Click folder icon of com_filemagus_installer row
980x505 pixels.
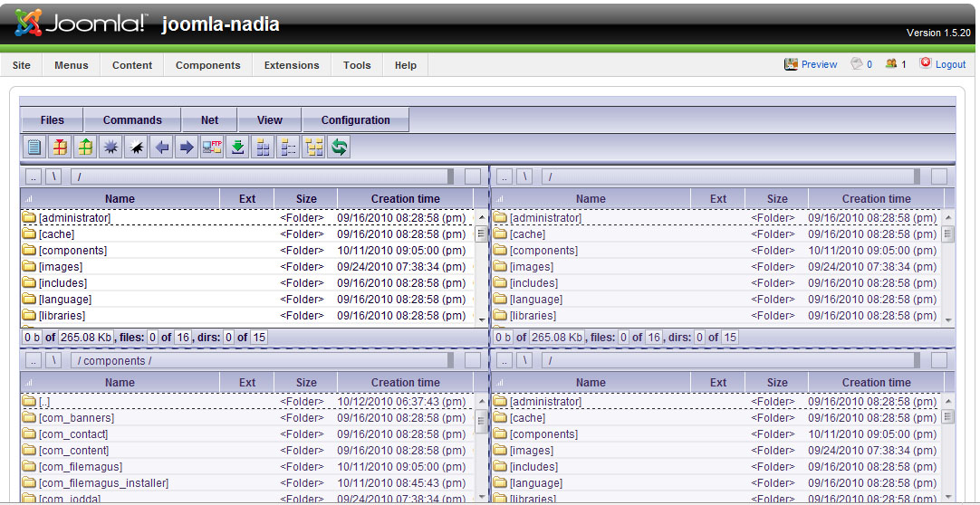29,482
